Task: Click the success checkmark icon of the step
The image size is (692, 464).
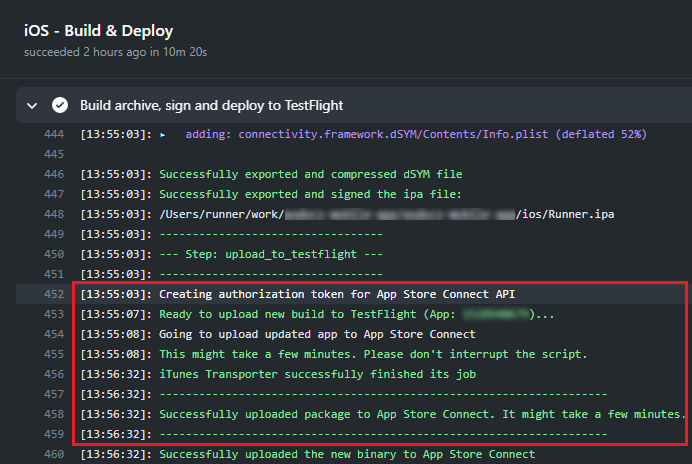Action: (60, 105)
